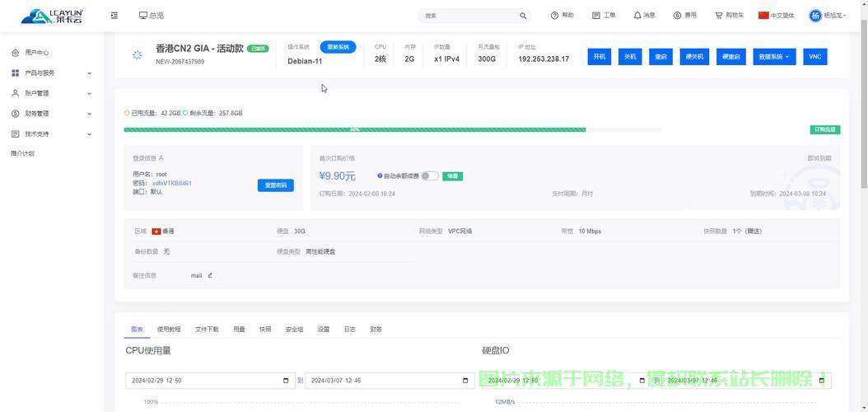Click the search magnifier icon
This screenshot has width=868, height=412.
pos(523,16)
